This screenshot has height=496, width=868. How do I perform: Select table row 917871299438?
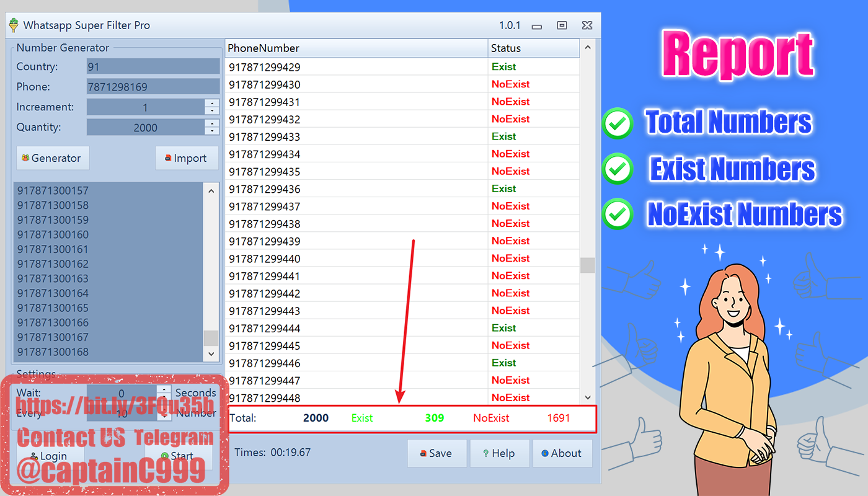tap(402, 223)
